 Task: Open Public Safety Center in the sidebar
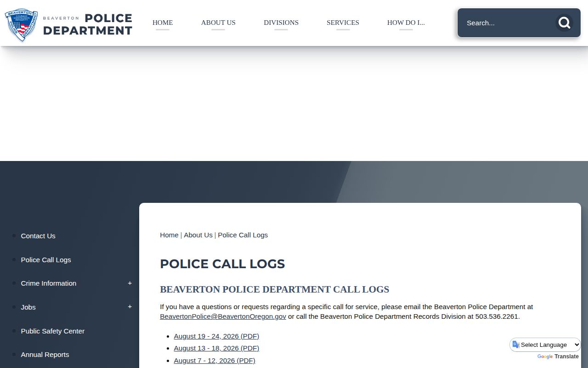[x=52, y=331]
